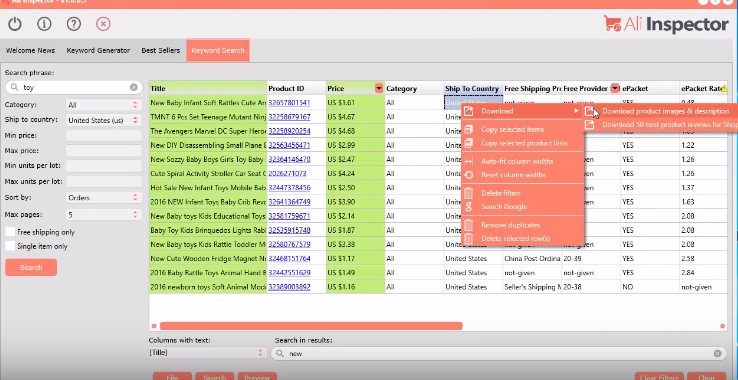This screenshot has width=738, height=380.
Task: Choose Copy selected items menu entry
Action: (x=513, y=129)
